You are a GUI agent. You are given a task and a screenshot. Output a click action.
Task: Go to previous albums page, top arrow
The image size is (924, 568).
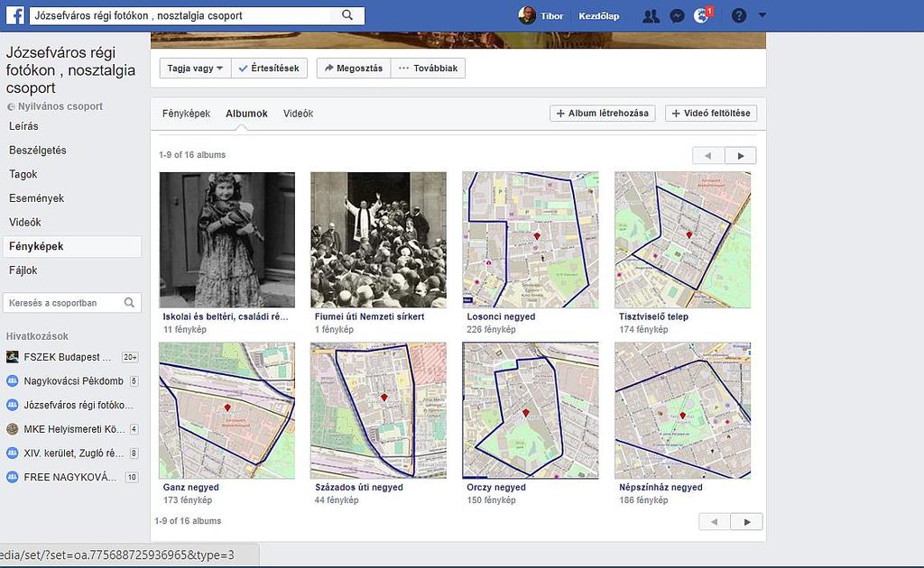(708, 155)
